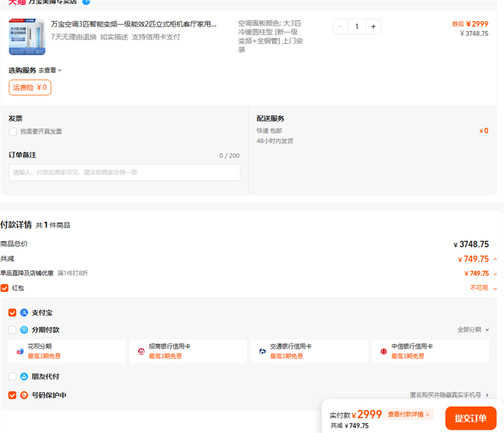Choose China Merchants Bank credit card icon
Image resolution: width=504 pixels, height=433 pixels.
point(141,351)
